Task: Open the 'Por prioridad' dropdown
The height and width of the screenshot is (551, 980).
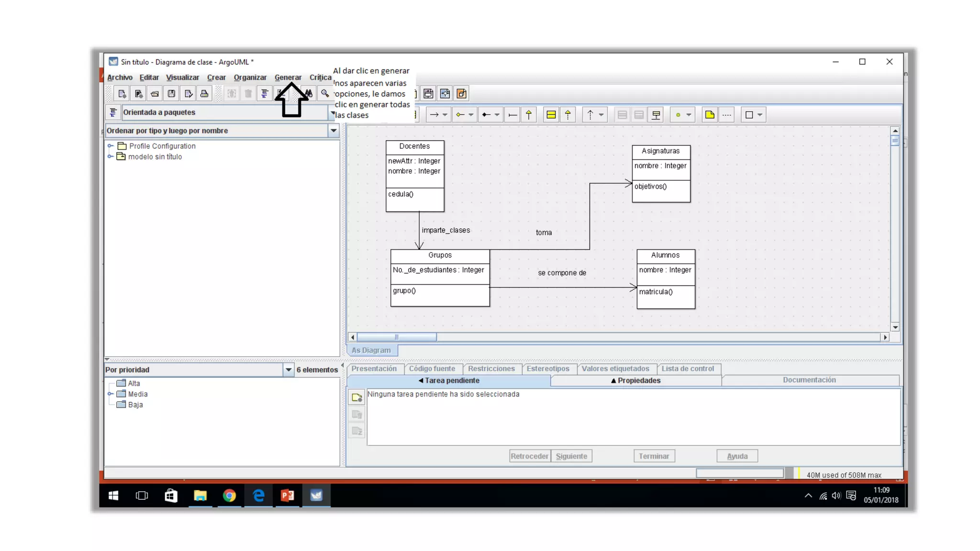Action: [x=289, y=370]
